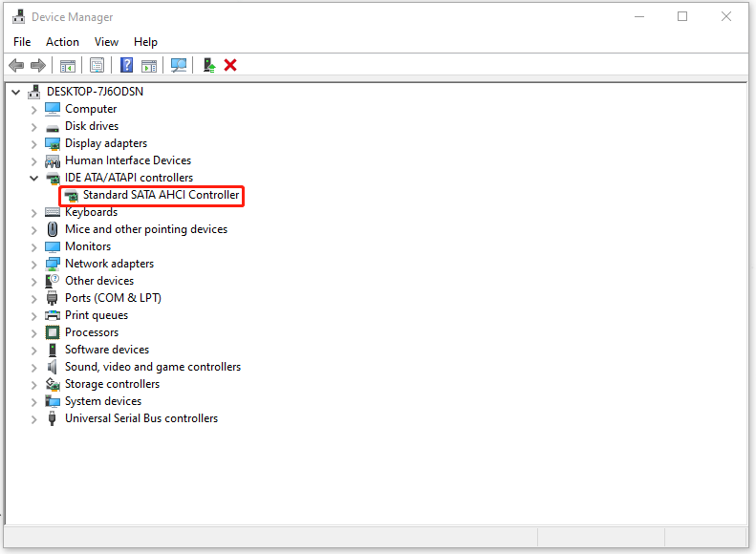Viewport: 756px width, 554px height.
Task: Open the Action menu
Action: (x=62, y=42)
